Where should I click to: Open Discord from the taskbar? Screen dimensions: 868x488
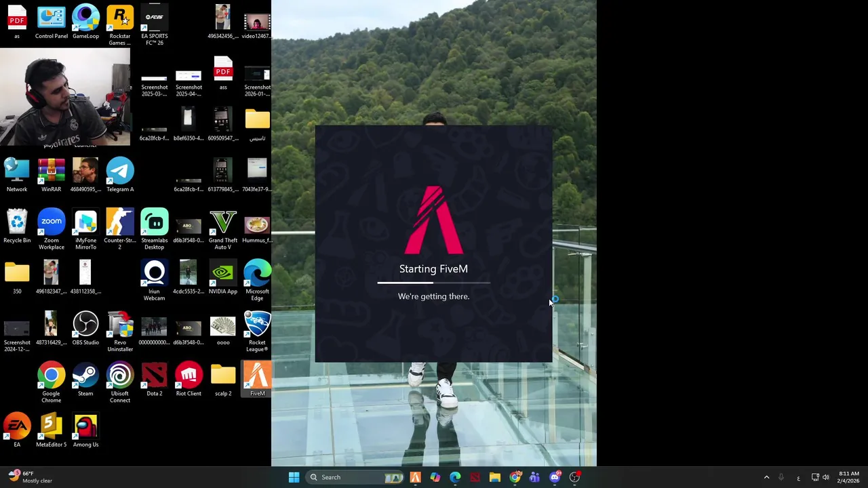[555, 477]
